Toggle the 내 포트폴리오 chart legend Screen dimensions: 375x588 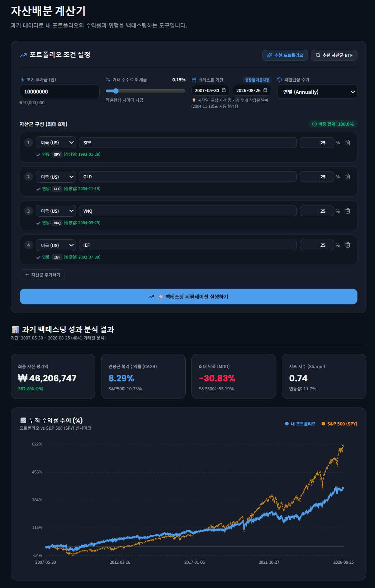300,424
